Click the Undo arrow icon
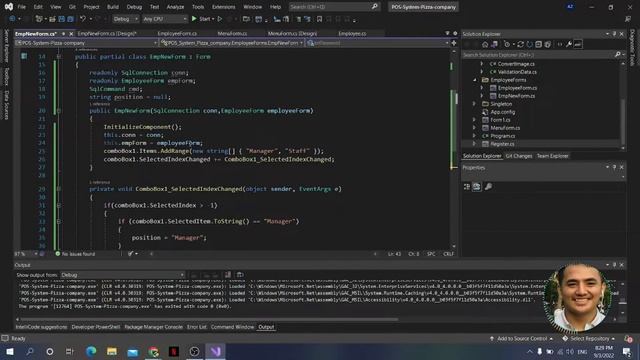This screenshot has width=640, height=360. pos(83,19)
